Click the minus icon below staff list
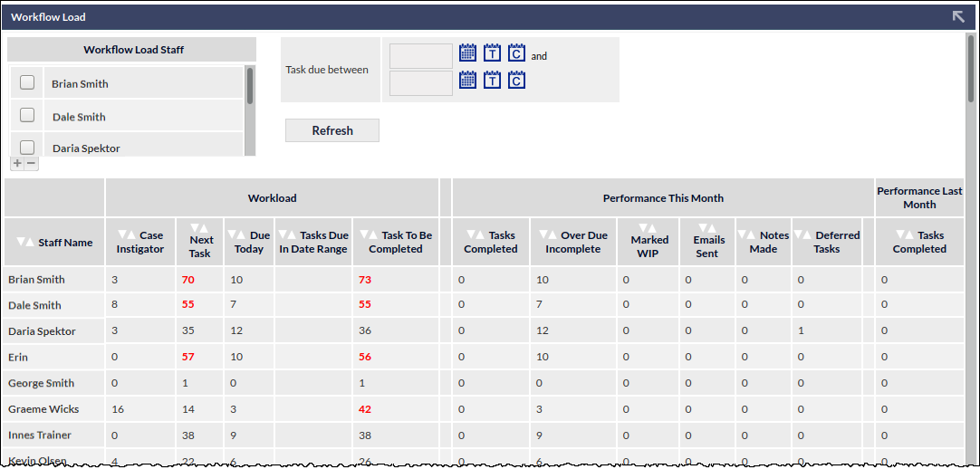Screen dimensions: 980x469 31,164
